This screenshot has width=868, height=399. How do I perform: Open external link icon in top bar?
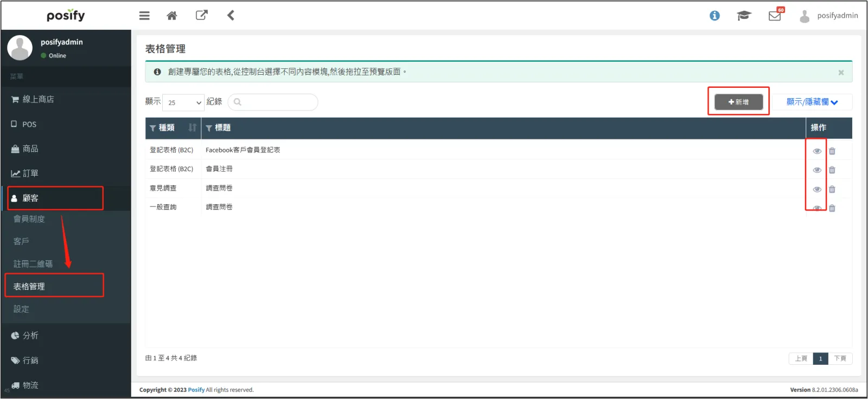tap(201, 15)
